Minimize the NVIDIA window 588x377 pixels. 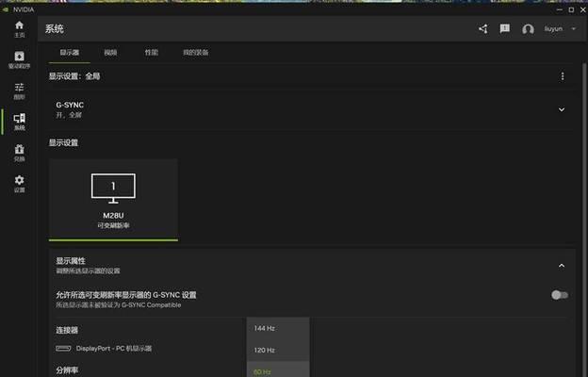click(560, 9)
